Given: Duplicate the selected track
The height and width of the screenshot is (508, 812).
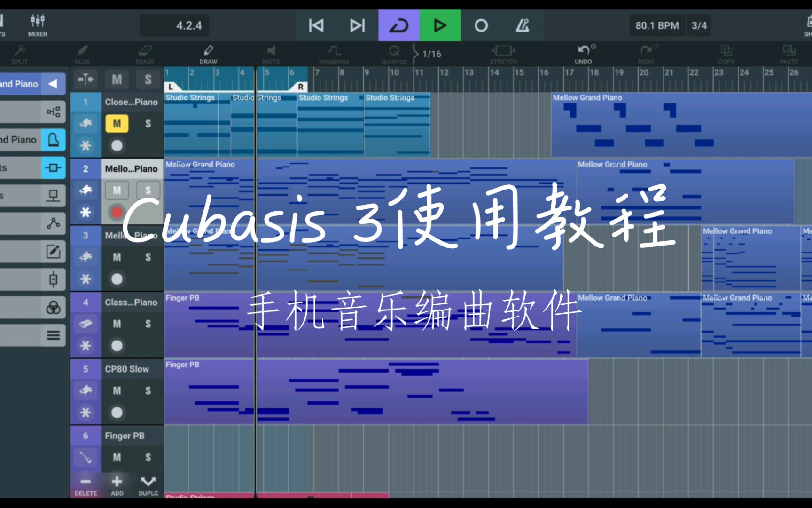Looking at the screenshot, I should coord(148,485).
